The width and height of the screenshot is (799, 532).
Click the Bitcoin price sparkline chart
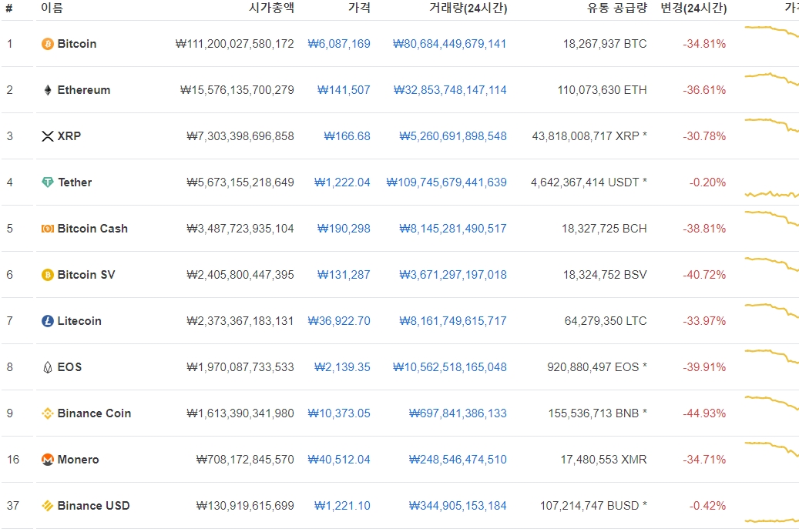[771, 32]
